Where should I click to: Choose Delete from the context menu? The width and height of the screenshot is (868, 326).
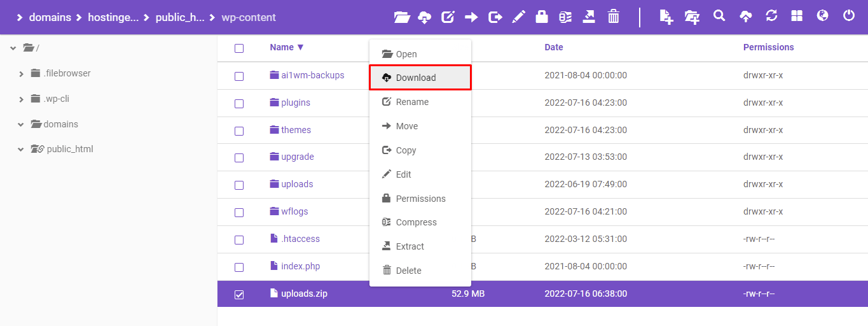pyautogui.click(x=420, y=271)
